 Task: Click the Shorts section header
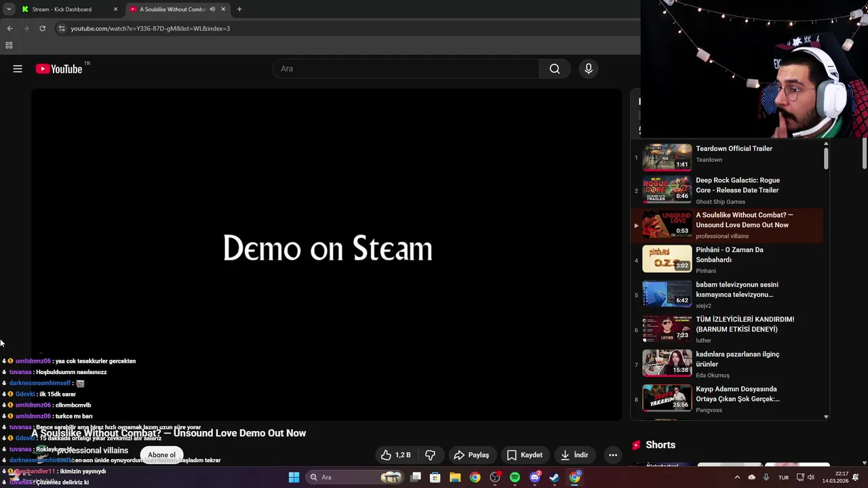click(x=660, y=445)
